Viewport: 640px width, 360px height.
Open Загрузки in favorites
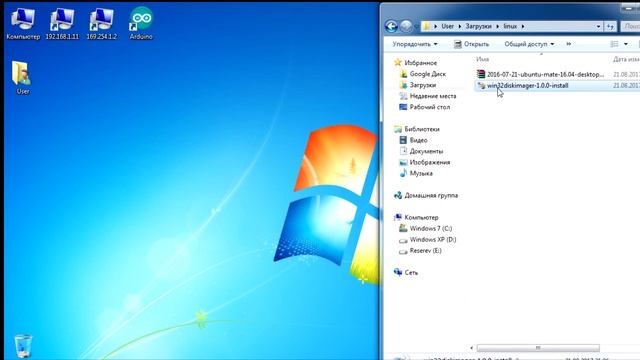422,85
